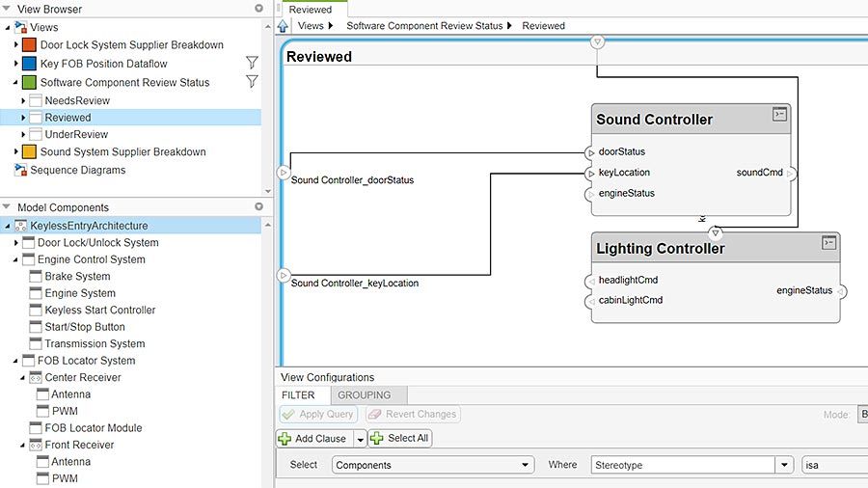The image size is (868, 488).
Task: Open Model Components panel options menu
Action: [x=258, y=207]
